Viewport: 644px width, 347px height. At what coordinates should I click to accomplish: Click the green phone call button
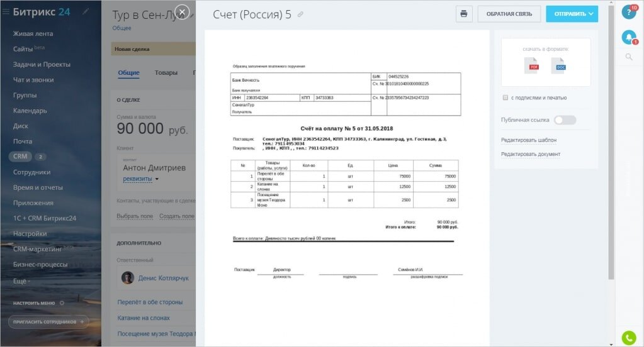(x=629, y=338)
